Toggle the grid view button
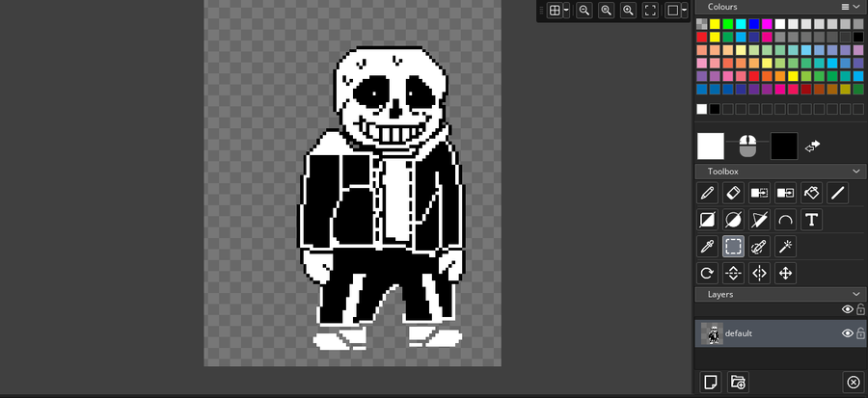Screen dimensions: 868x398 pos(555,10)
